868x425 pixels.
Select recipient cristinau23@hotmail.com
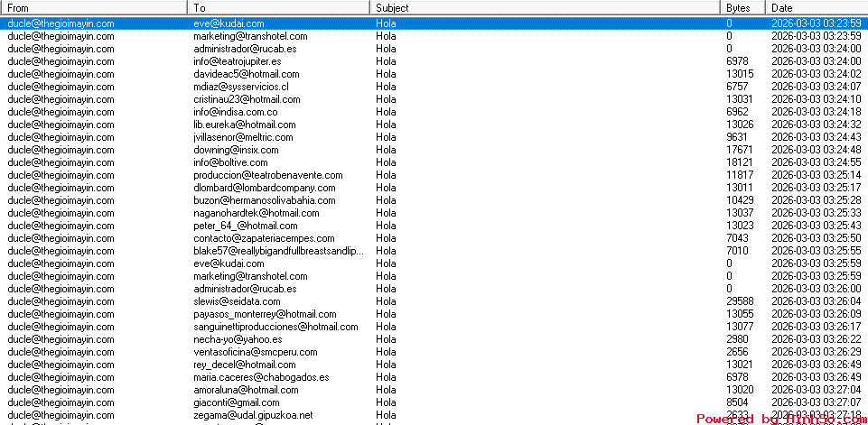coord(247,99)
